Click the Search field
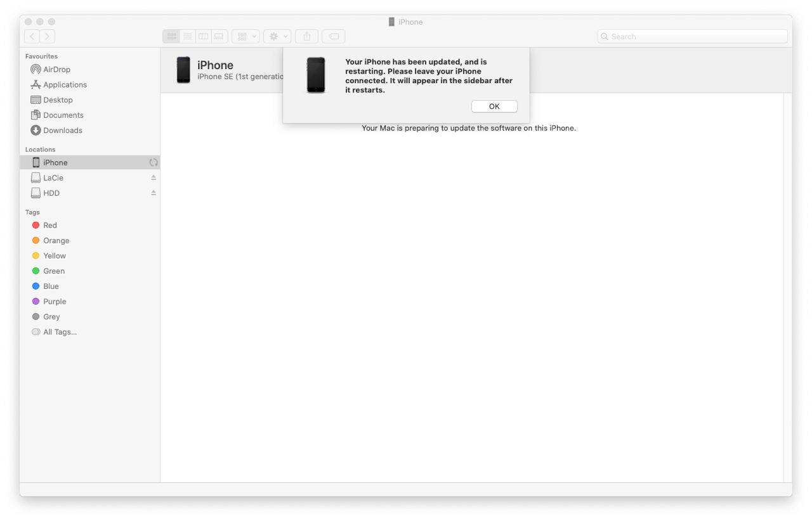Viewport: 812px width, 521px height. [692, 36]
